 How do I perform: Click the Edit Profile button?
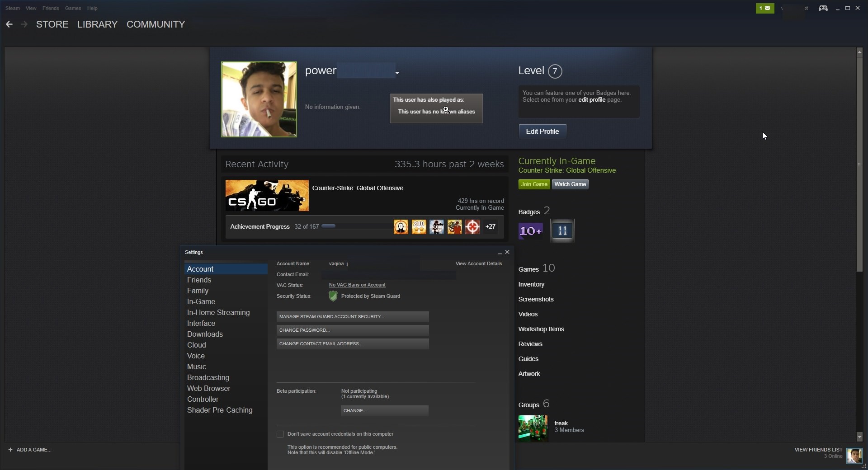[x=542, y=132]
